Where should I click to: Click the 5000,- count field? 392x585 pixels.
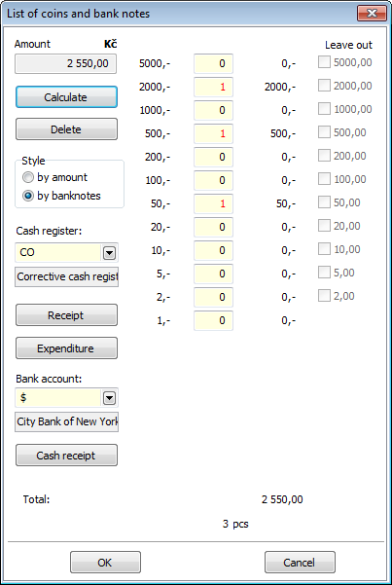coord(213,64)
